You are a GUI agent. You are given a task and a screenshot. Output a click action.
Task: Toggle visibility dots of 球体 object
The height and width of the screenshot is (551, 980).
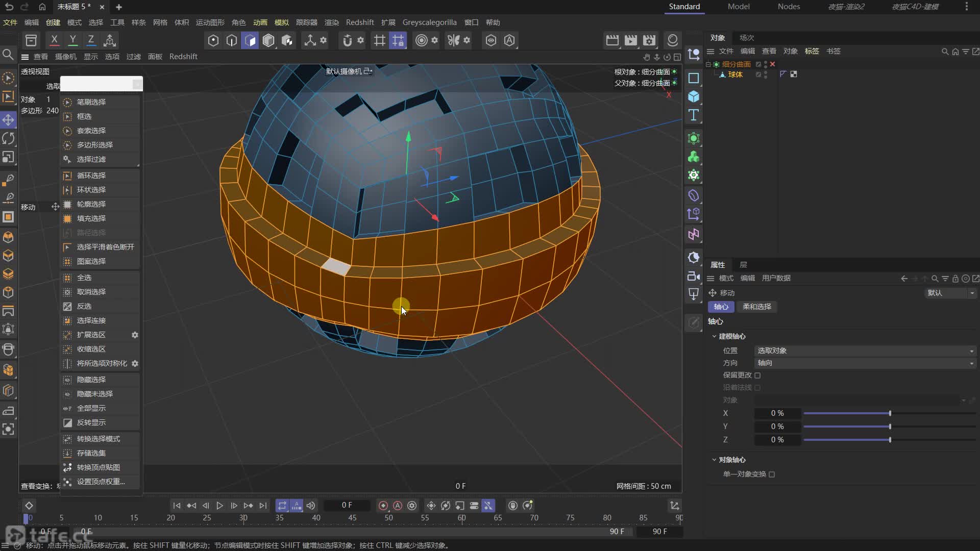[x=766, y=74]
